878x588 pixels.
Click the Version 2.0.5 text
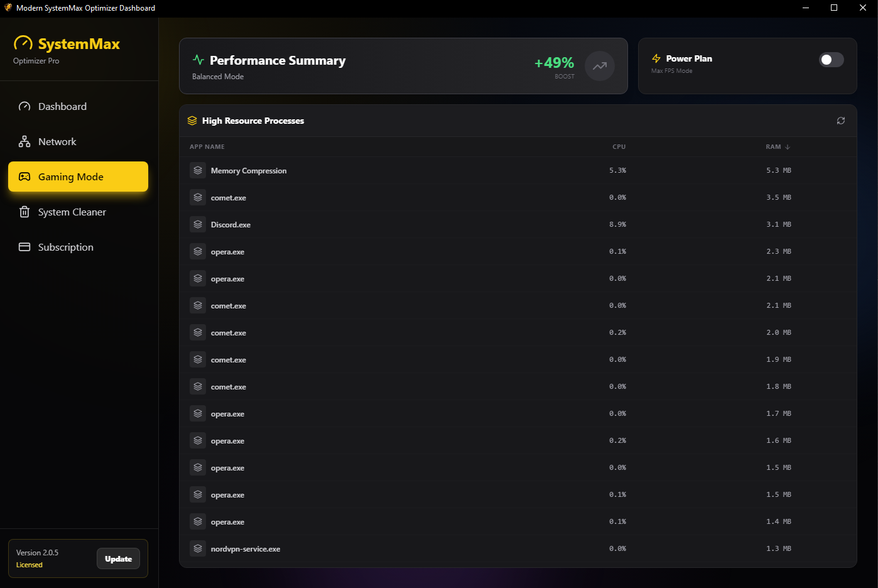37,553
